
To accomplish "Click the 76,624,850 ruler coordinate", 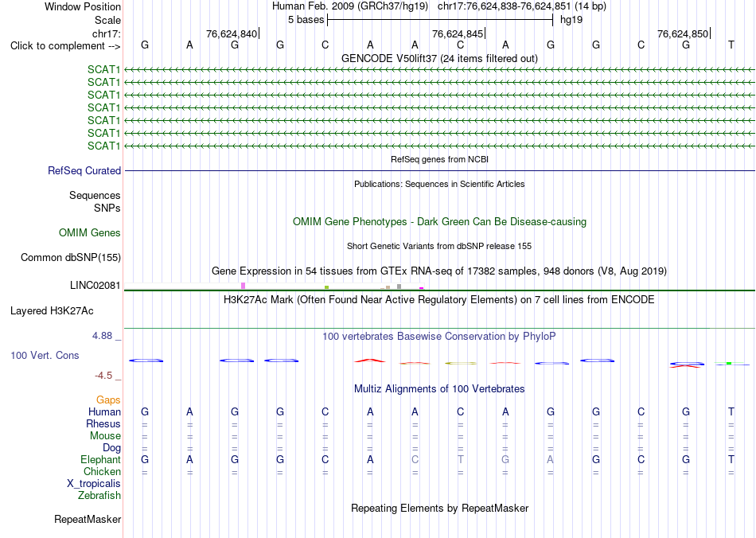I will tap(683, 33).
